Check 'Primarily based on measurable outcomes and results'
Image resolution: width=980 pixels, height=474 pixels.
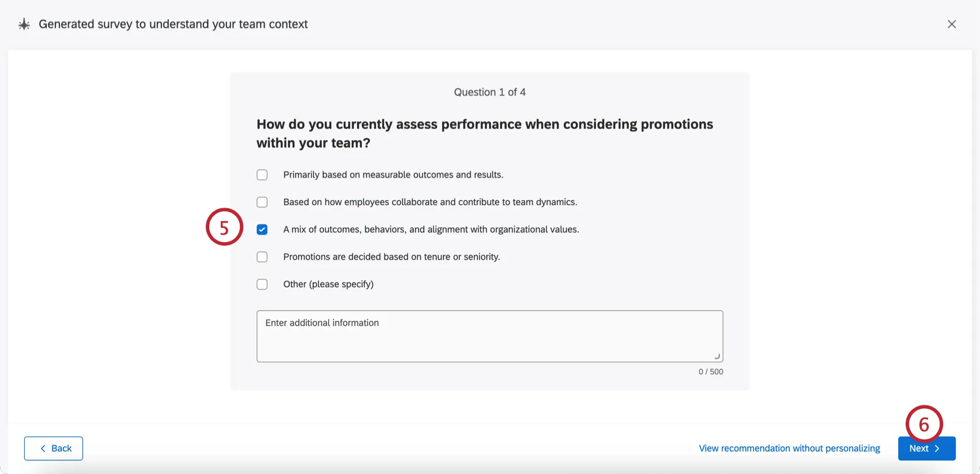[x=262, y=174]
